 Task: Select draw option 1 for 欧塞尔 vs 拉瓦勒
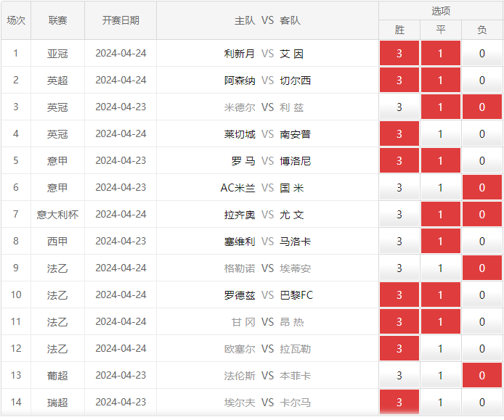(x=441, y=348)
